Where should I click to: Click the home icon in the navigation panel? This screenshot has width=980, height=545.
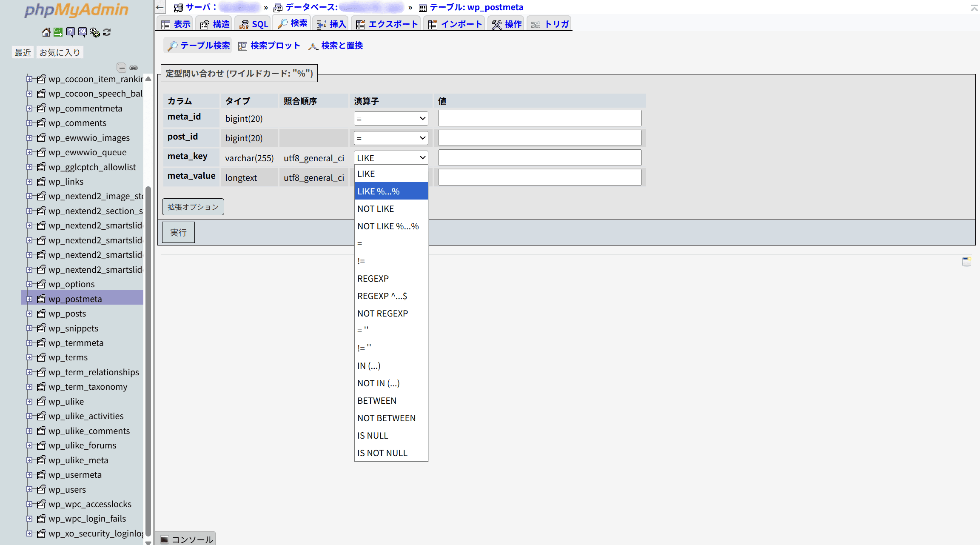click(46, 32)
